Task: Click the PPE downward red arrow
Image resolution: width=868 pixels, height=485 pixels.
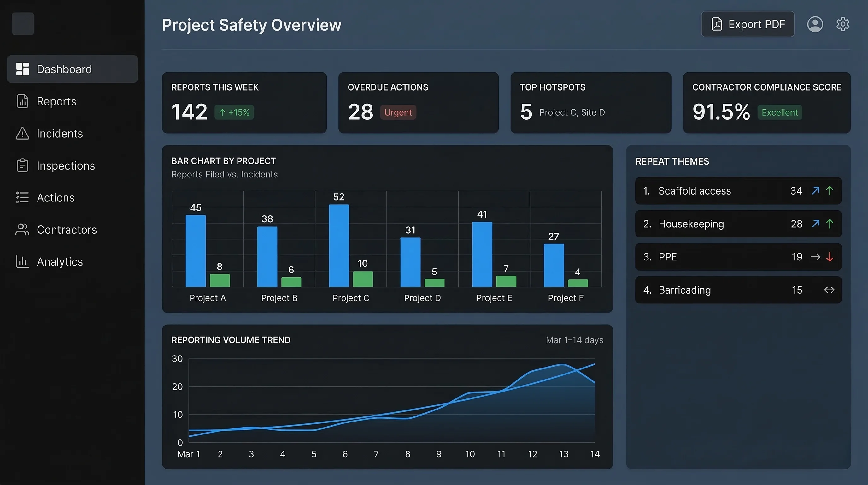Action: [x=830, y=257]
